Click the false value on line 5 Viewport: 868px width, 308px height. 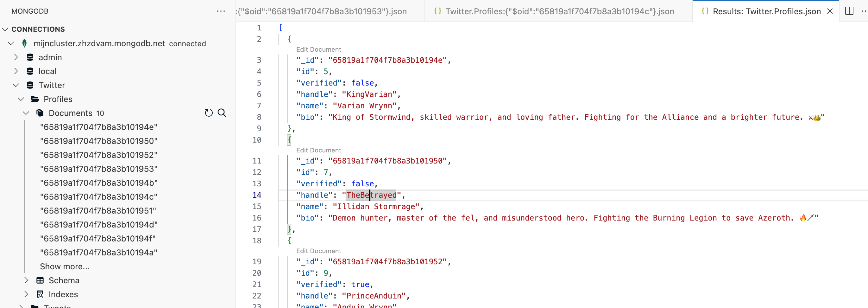coord(362,83)
